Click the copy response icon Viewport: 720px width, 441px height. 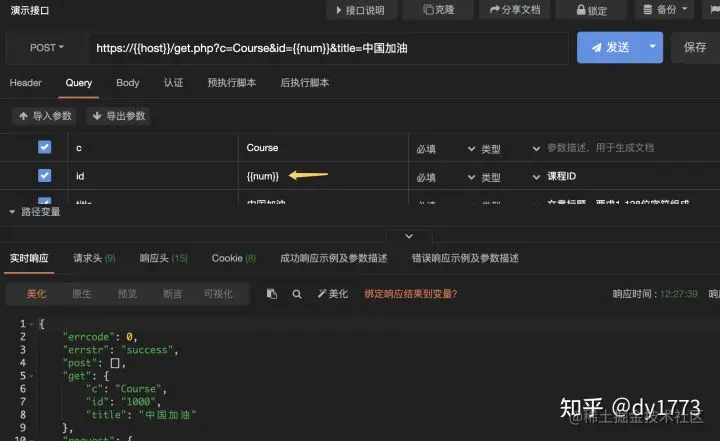(x=272, y=294)
